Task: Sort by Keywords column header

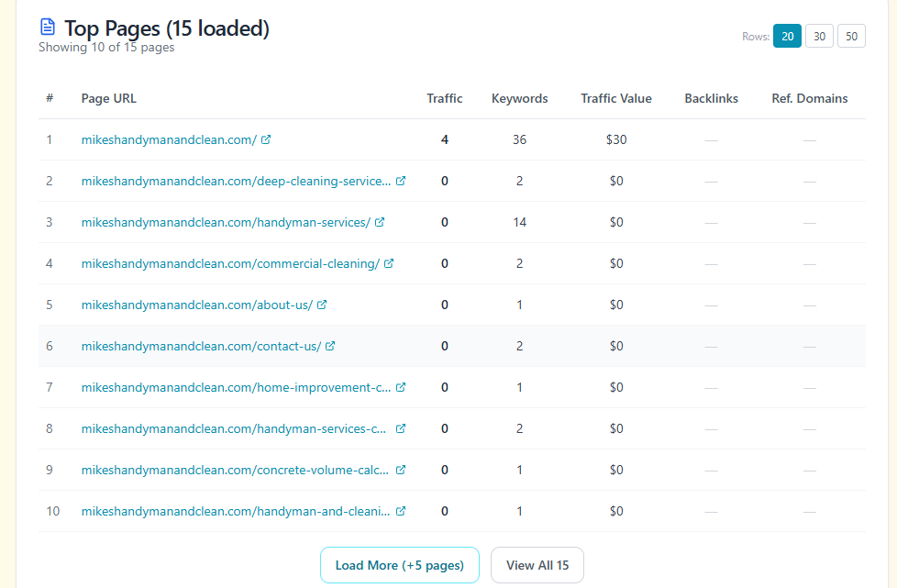Action: pyautogui.click(x=519, y=99)
